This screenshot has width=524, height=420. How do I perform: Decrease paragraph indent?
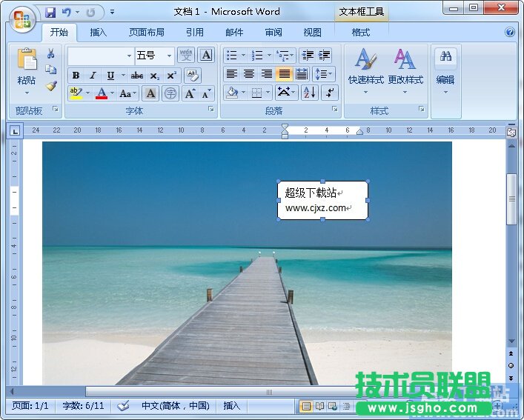(308, 55)
